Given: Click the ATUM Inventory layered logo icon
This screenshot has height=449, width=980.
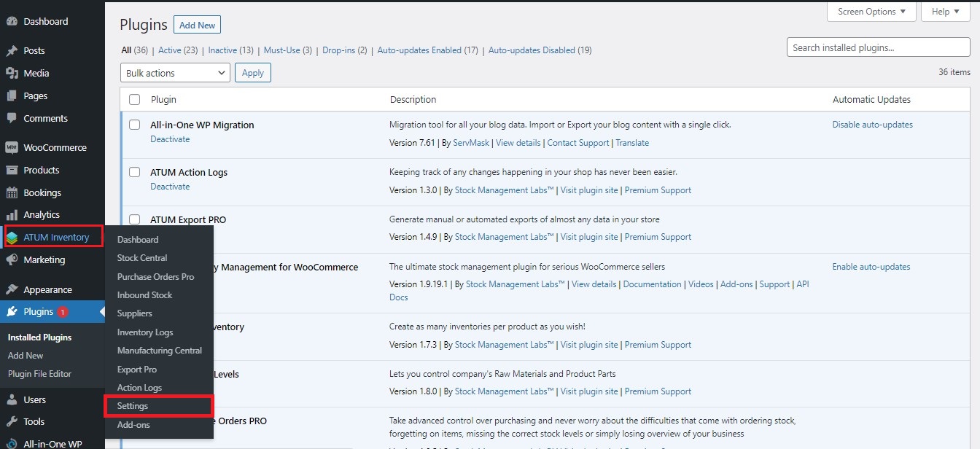Looking at the screenshot, I should [x=12, y=237].
